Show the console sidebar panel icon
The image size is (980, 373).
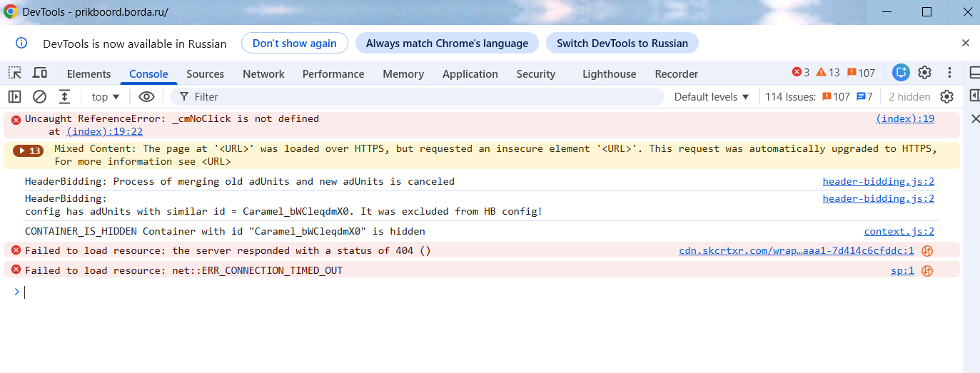[14, 96]
